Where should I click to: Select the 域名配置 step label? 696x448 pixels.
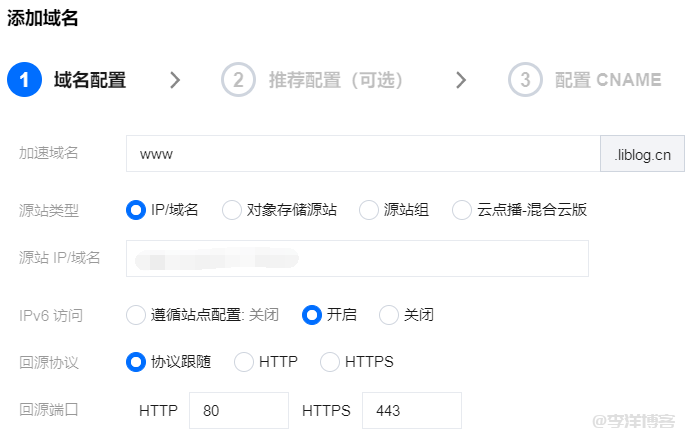90,80
